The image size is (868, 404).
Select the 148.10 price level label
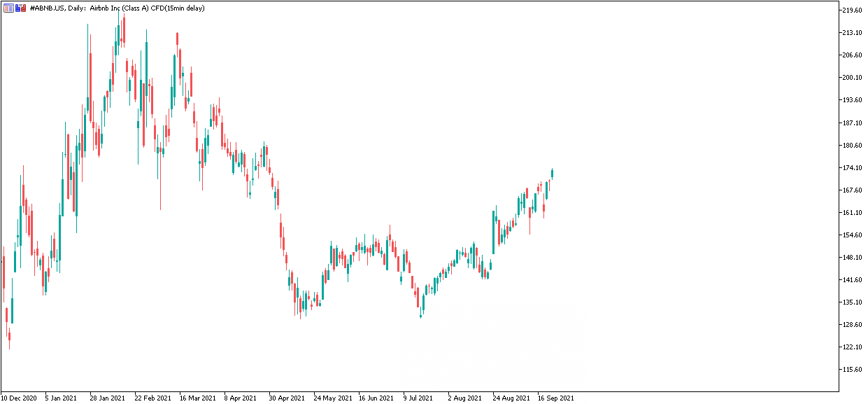(852, 258)
